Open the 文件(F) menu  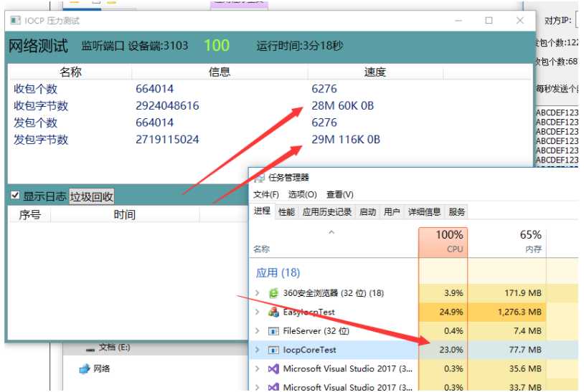pos(266,194)
